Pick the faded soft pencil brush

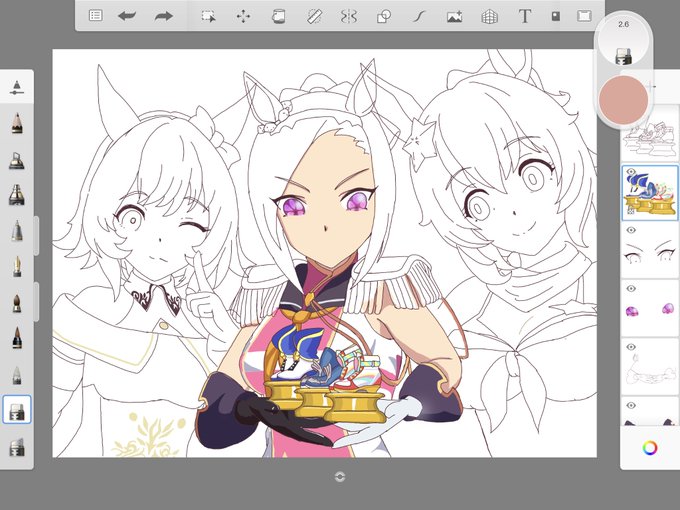tap(17, 376)
